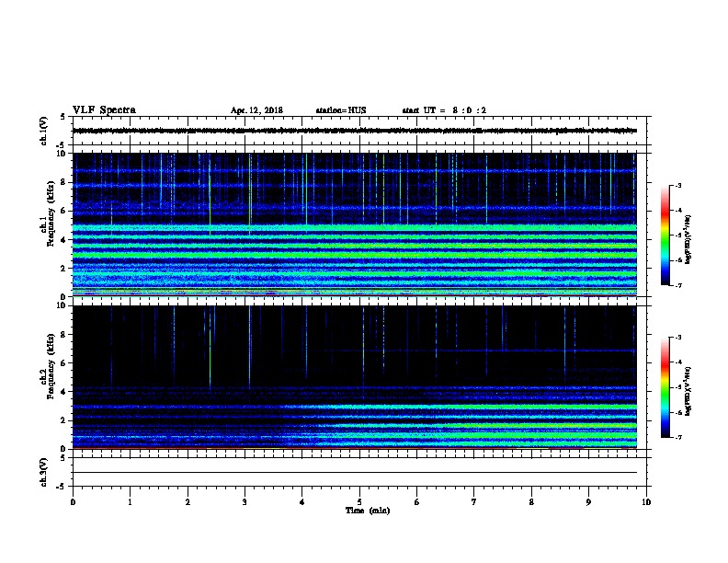Click time axis tick label "10"
The width and height of the screenshot is (728, 563).
pyautogui.click(x=646, y=502)
